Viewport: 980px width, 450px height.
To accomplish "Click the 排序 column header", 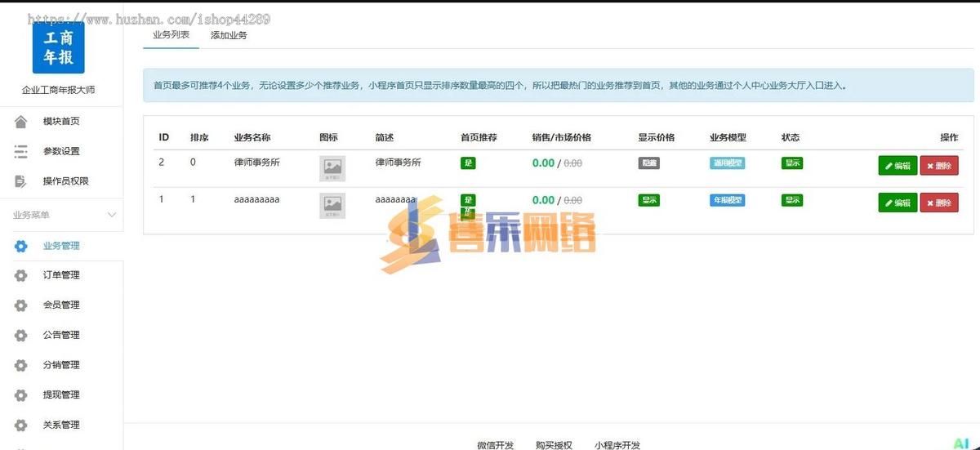I will pos(199,137).
